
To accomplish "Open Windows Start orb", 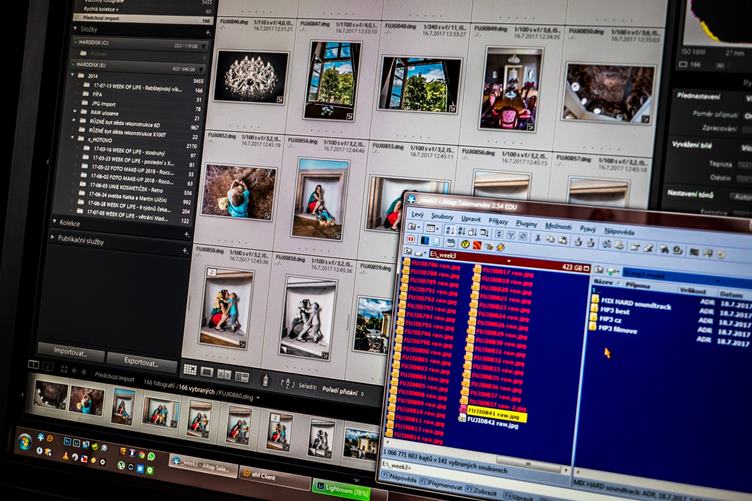I will [24, 442].
